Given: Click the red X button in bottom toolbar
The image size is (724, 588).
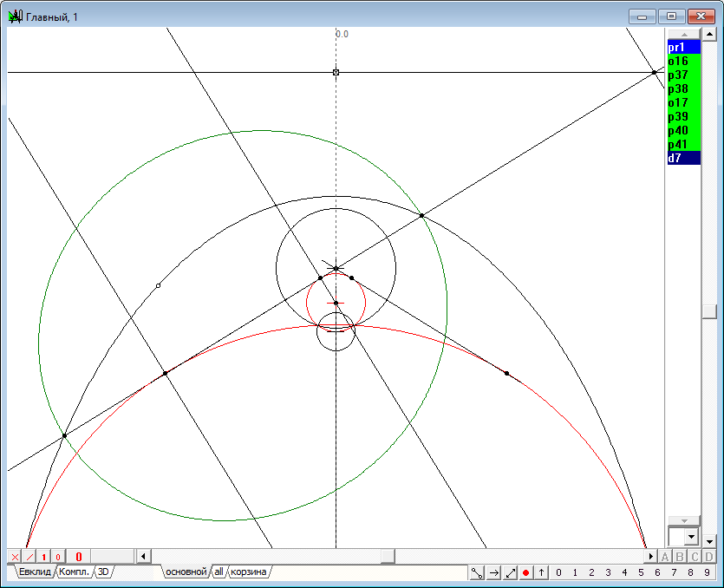Looking at the screenshot, I should pos(15,557).
